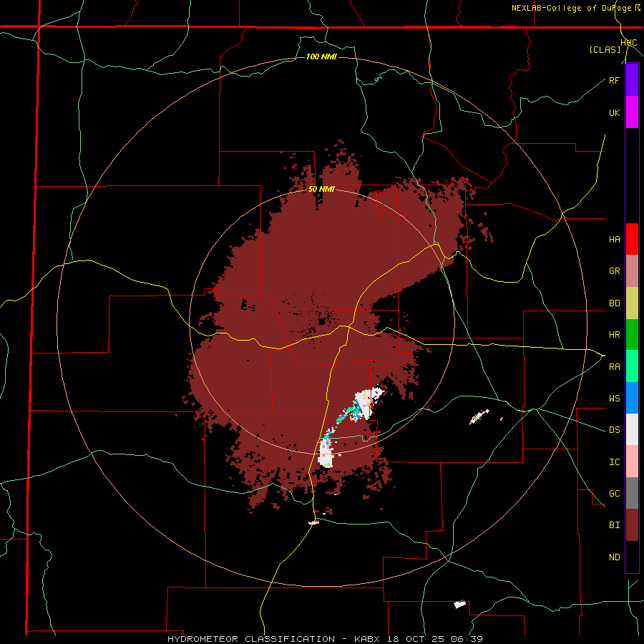
Task: Click "HYDROMETEOR CLASSIFICATION" in the bottom caption
Action: click(x=251, y=639)
